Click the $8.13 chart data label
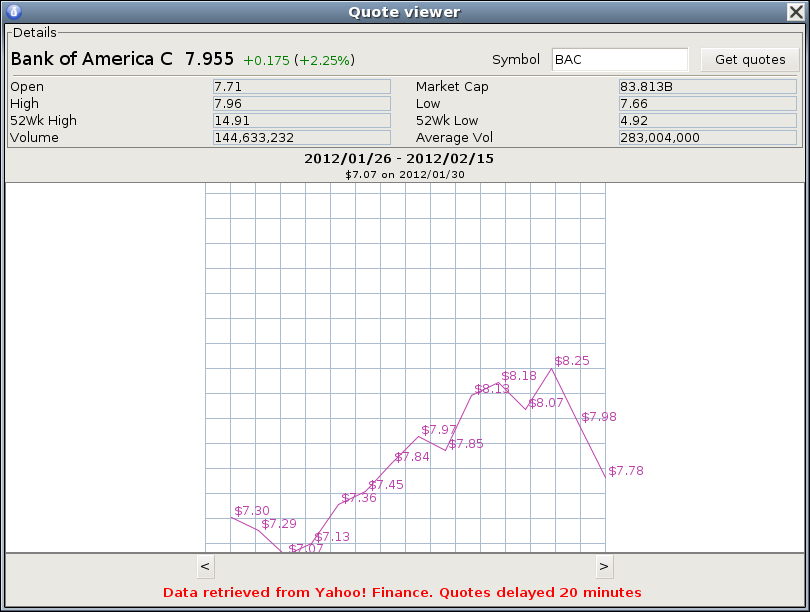Viewport: 810px width, 612px height. [x=492, y=388]
